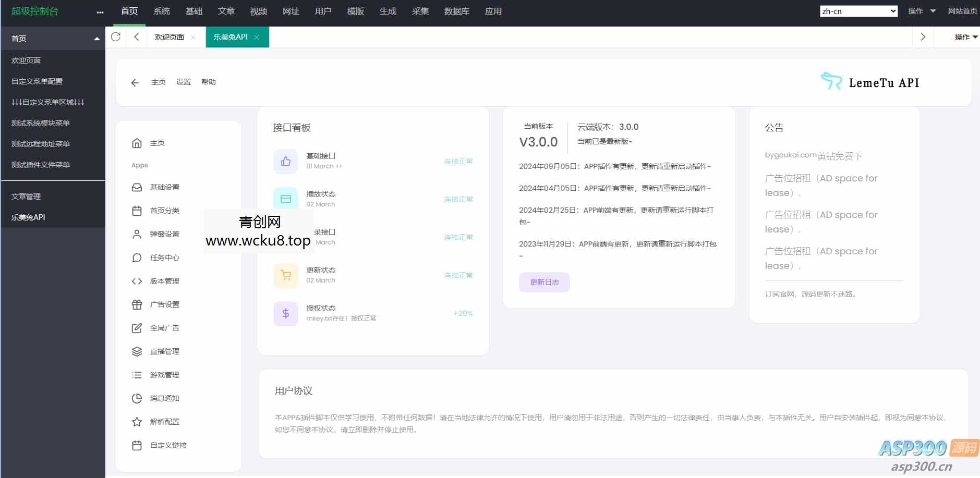Click the 更新日志 button
Screen dimensions: 980x478
(x=544, y=282)
